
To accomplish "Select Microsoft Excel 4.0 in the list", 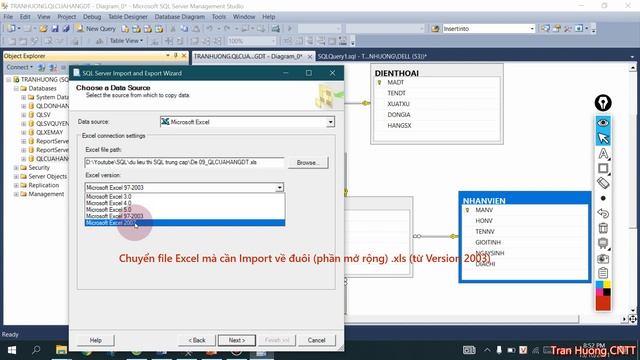I will pyautogui.click(x=184, y=203).
